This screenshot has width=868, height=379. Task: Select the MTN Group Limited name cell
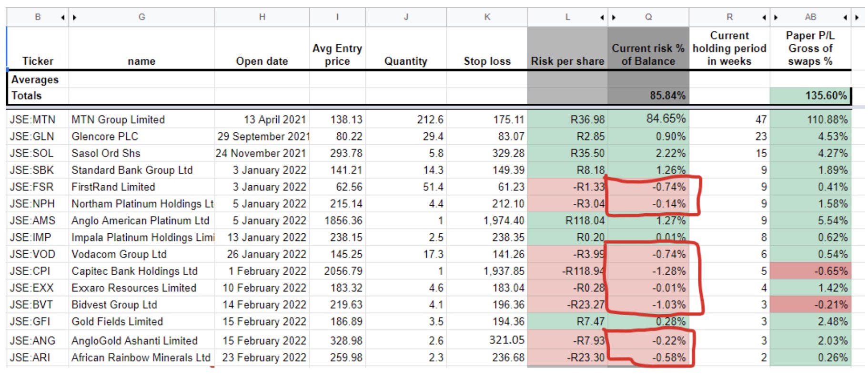point(141,120)
